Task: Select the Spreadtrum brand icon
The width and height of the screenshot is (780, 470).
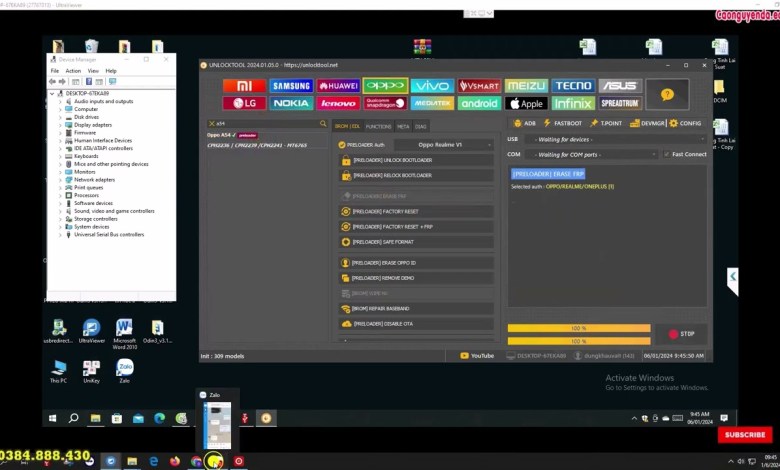Action: click(620, 103)
